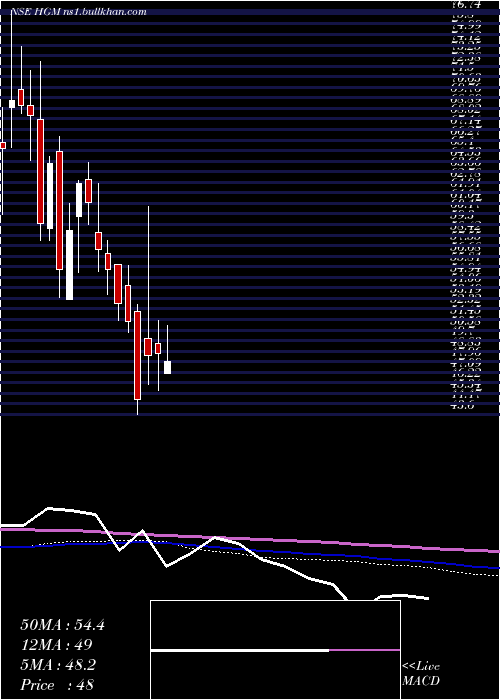The height and width of the screenshot is (700, 500).
Task: Select the 50MA : 54.4 readout
Action: point(62,625)
